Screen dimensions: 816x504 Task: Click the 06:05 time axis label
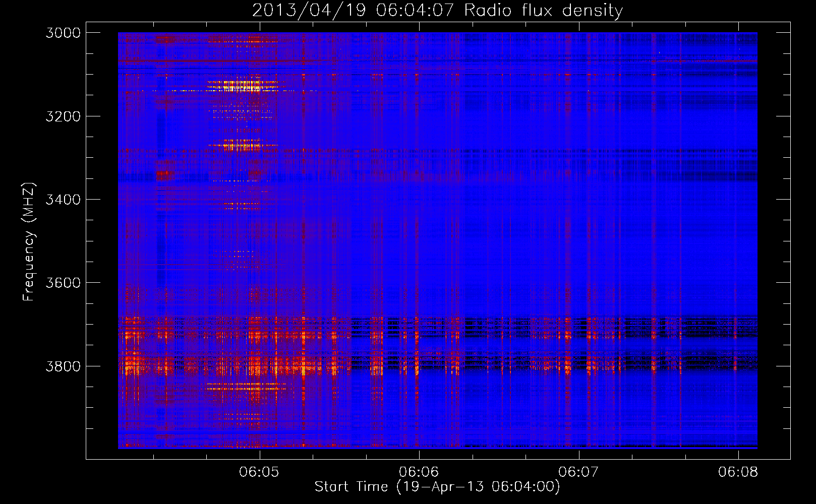click(x=259, y=472)
